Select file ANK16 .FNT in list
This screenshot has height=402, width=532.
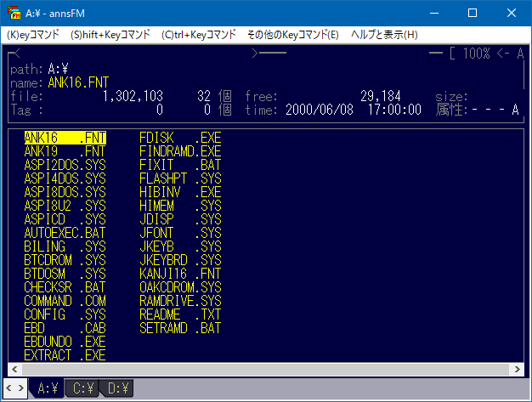65,138
